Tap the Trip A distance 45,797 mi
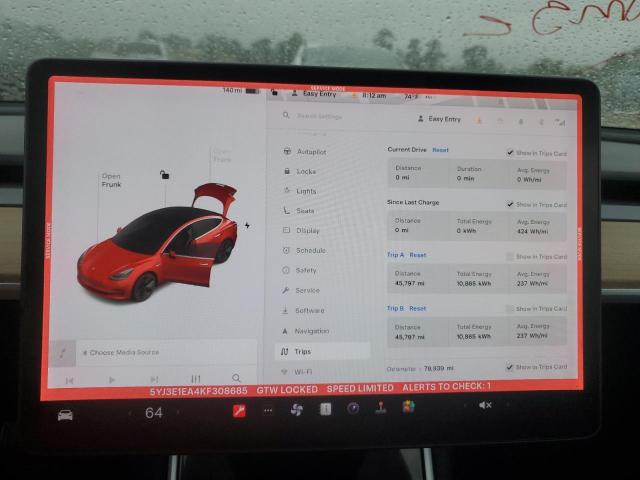The image size is (640, 480). 410,283
